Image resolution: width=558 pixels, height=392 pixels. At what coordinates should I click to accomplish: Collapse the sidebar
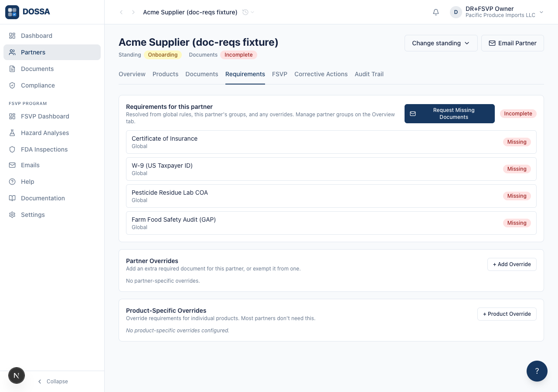52,382
